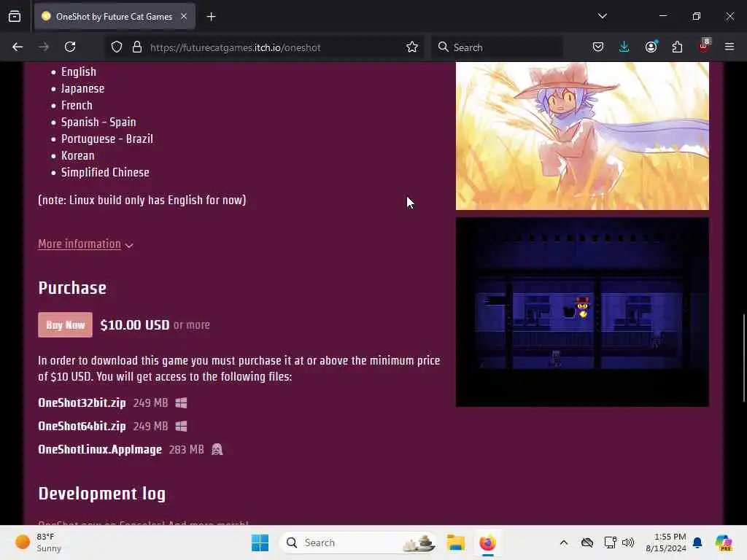
Task: Click the Firefox toolbar Search box
Action: (497, 47)
